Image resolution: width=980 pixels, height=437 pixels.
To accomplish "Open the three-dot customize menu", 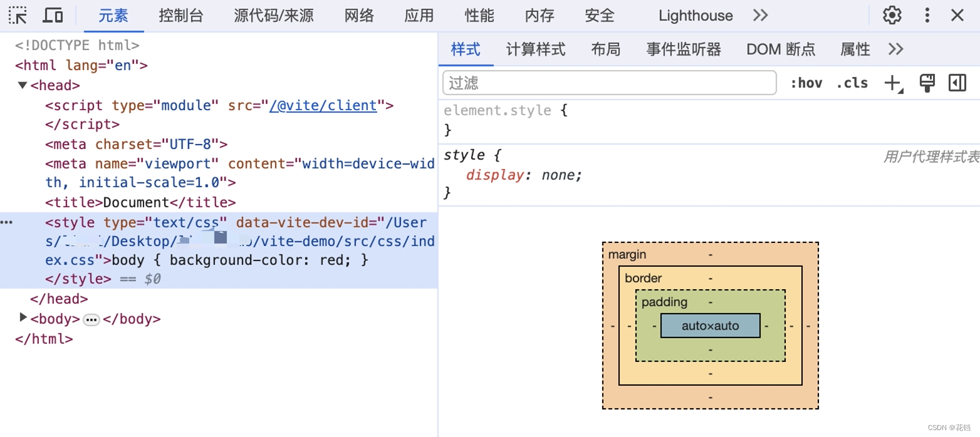I will coord(927,16).
